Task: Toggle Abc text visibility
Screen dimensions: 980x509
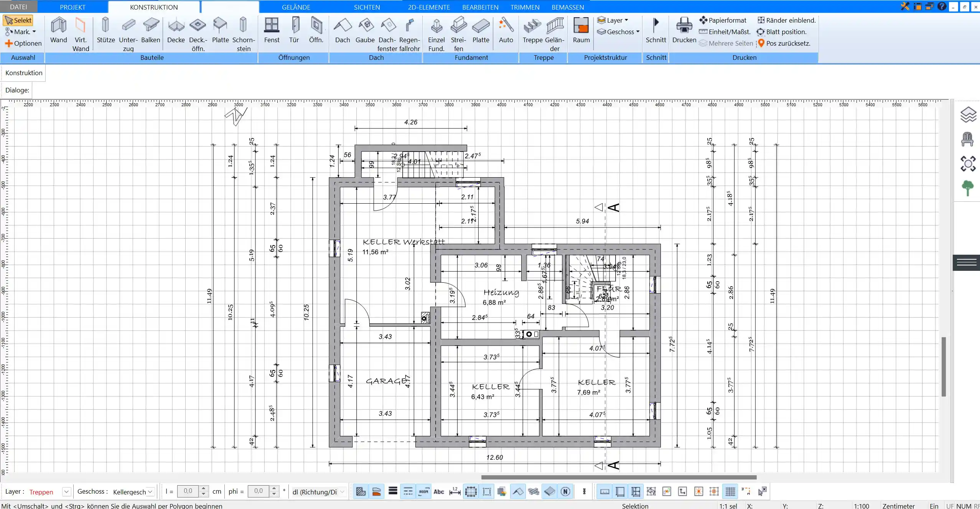Action: (x=439, y=491)
